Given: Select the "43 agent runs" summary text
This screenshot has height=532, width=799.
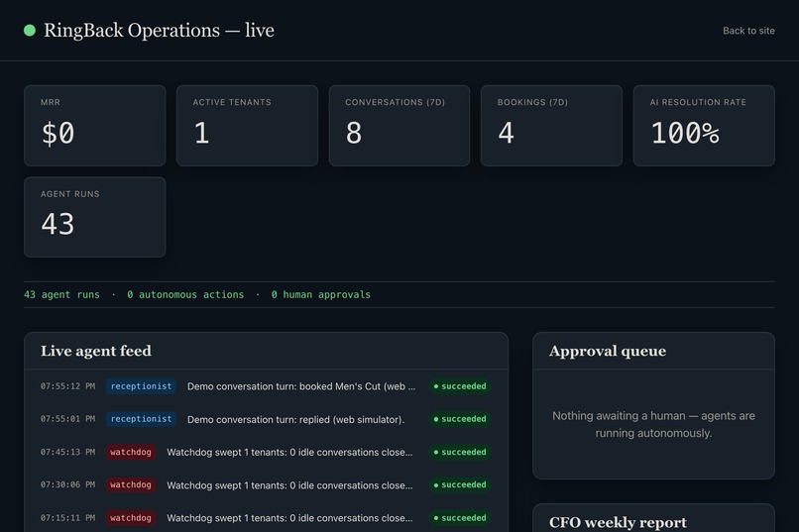Looking at the screenshot, I should click(61, 295).
